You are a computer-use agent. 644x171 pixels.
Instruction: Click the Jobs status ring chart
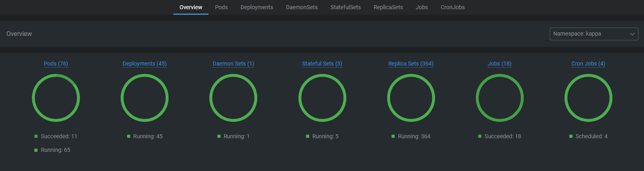(x=500, y=76)
